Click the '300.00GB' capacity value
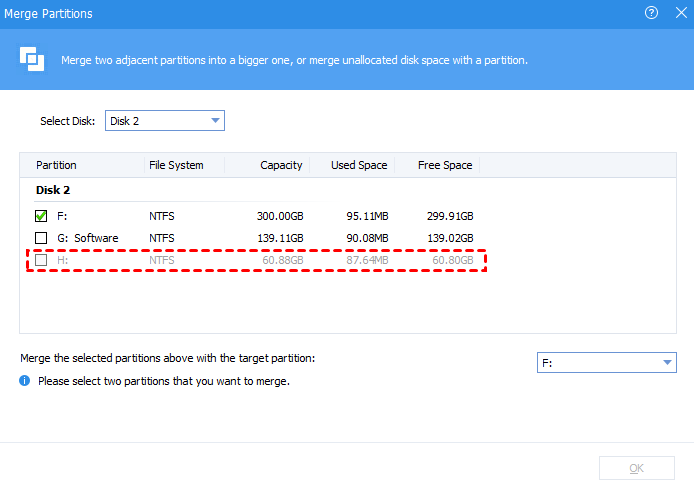Screen dimensions: 694x494 pos(280,216)
